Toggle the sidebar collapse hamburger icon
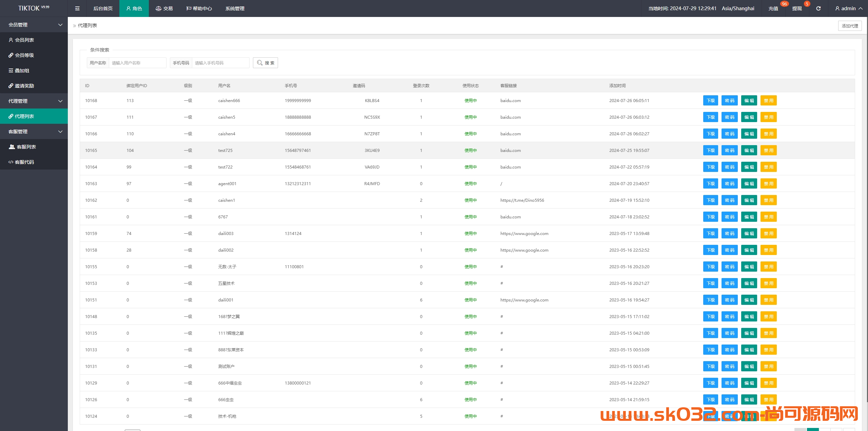The height and width of the screenshot is (431, 868). click(77, 8)
